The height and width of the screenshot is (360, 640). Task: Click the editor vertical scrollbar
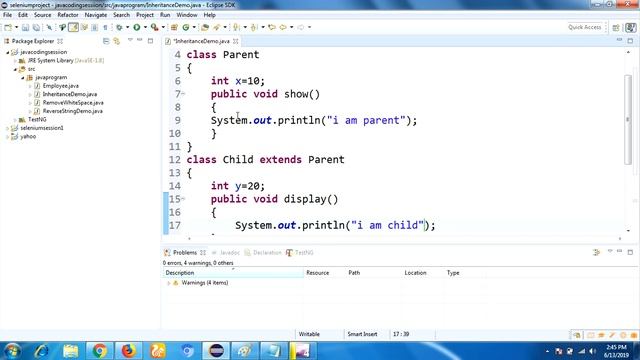click(628, 120)
